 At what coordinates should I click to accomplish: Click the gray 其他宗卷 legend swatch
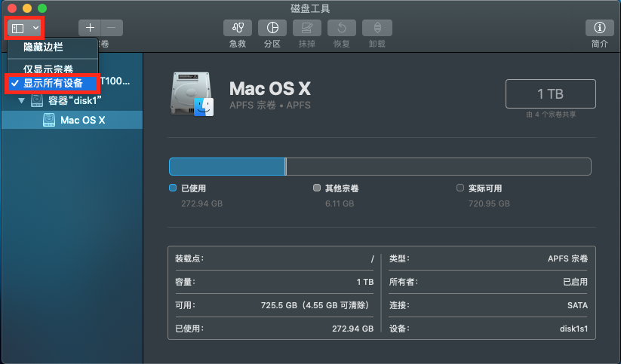316,188
